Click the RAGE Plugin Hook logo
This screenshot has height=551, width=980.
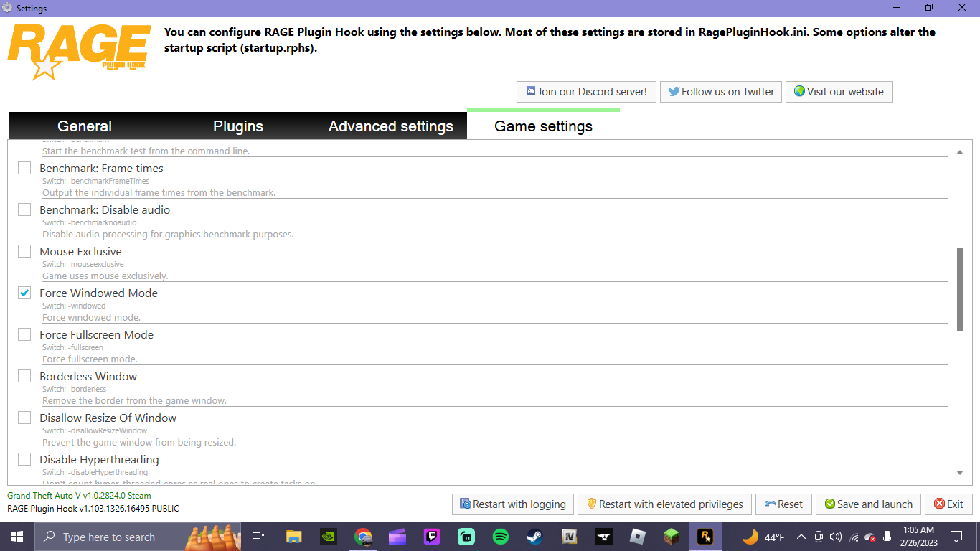click(79, 52)
